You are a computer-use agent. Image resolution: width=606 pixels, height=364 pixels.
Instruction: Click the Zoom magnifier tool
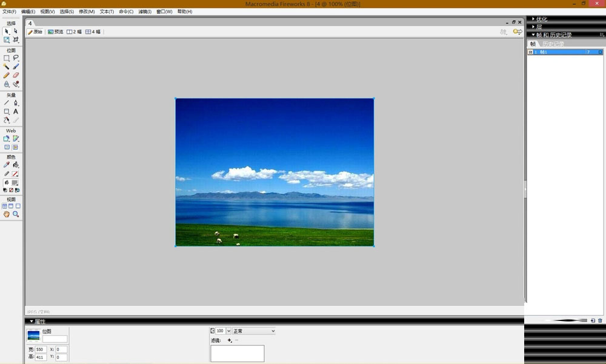click(16, 214)
